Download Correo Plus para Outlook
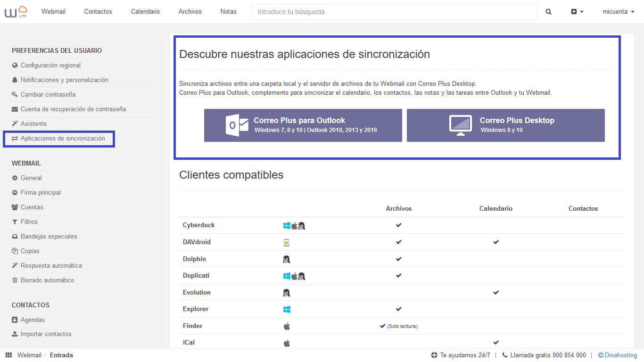 point(303,125)
